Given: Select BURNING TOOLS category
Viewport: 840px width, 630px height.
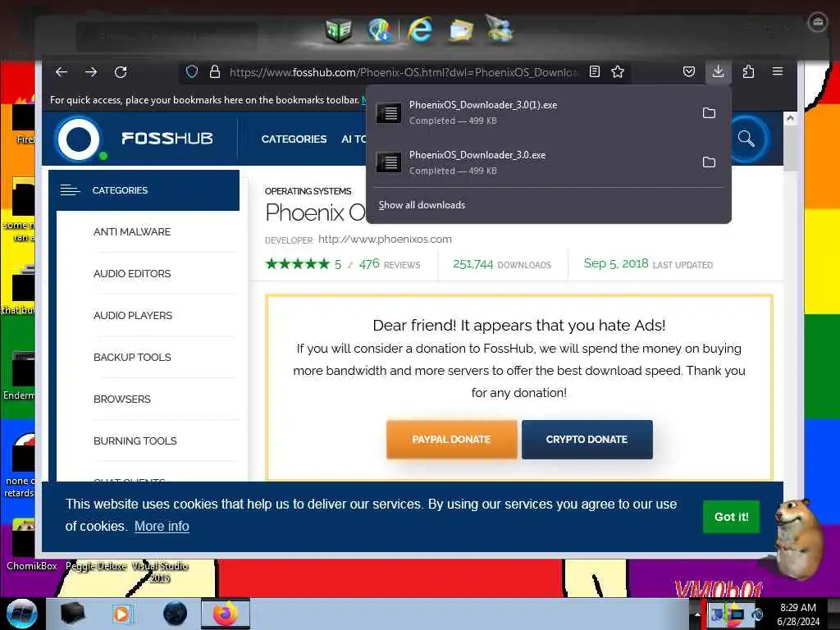Looking at the screenshot, I should coord(135,441).
